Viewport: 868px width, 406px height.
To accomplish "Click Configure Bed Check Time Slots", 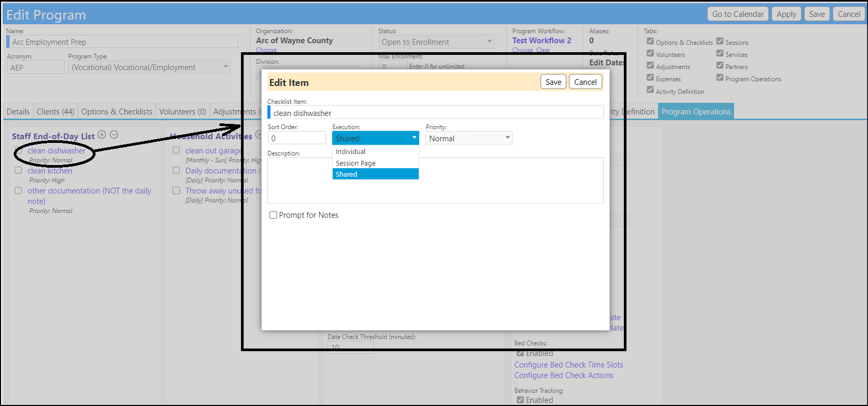I will pos(568,365).
